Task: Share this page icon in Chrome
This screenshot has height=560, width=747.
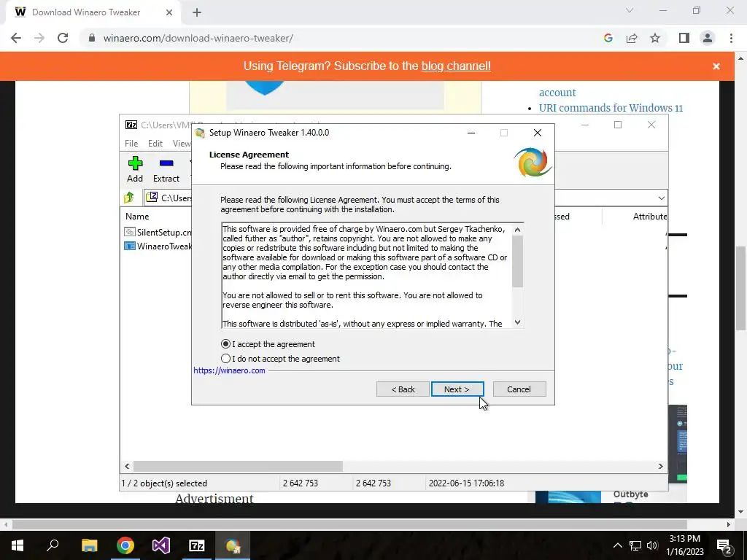Action: click(632, 38)
